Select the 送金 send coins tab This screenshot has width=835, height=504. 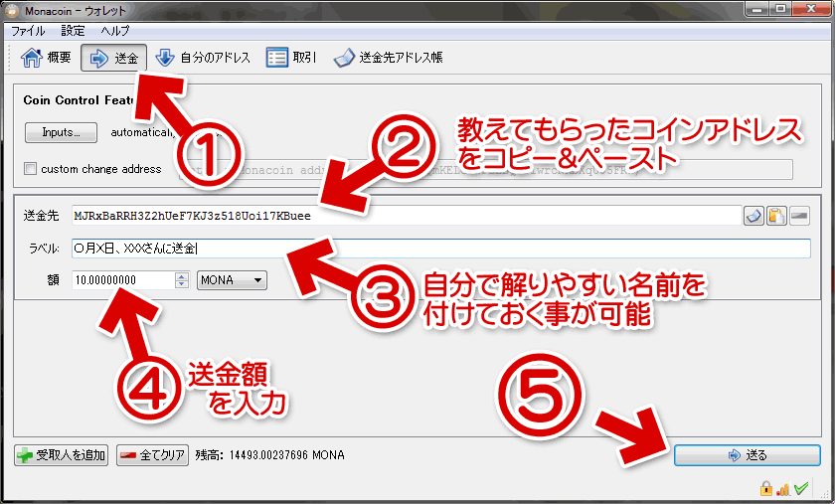pos(114,58)
